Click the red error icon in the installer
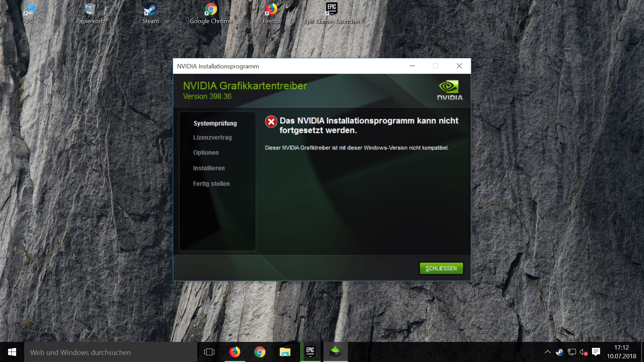This screenshot has height=362, width=644. click(x=271, y=122)
